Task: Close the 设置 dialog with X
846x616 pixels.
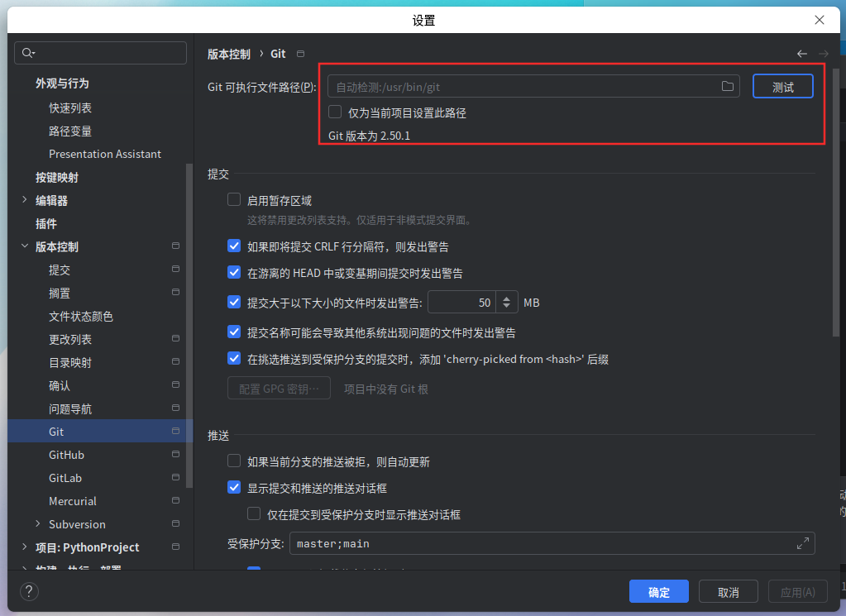Action: coord(819,20)
